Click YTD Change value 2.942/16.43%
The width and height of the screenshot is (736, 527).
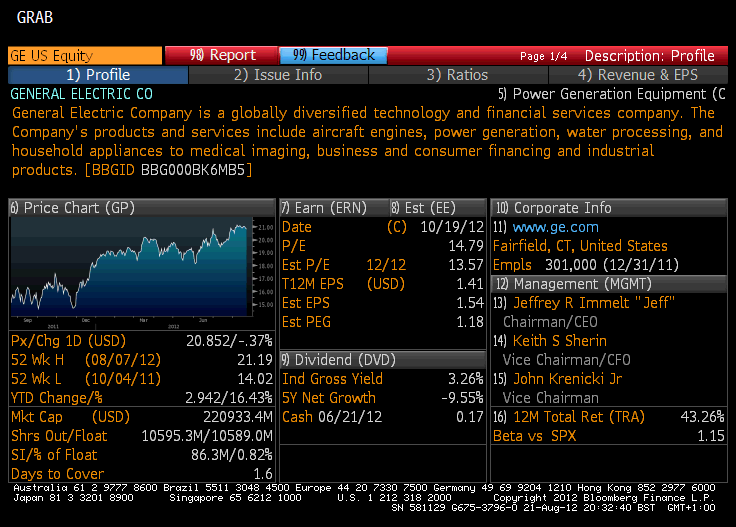click(x=229, y=398)
